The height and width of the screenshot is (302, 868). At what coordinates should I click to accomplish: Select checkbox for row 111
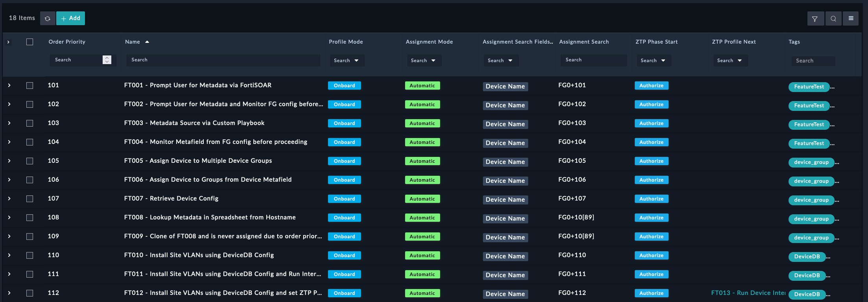[29, 274]
